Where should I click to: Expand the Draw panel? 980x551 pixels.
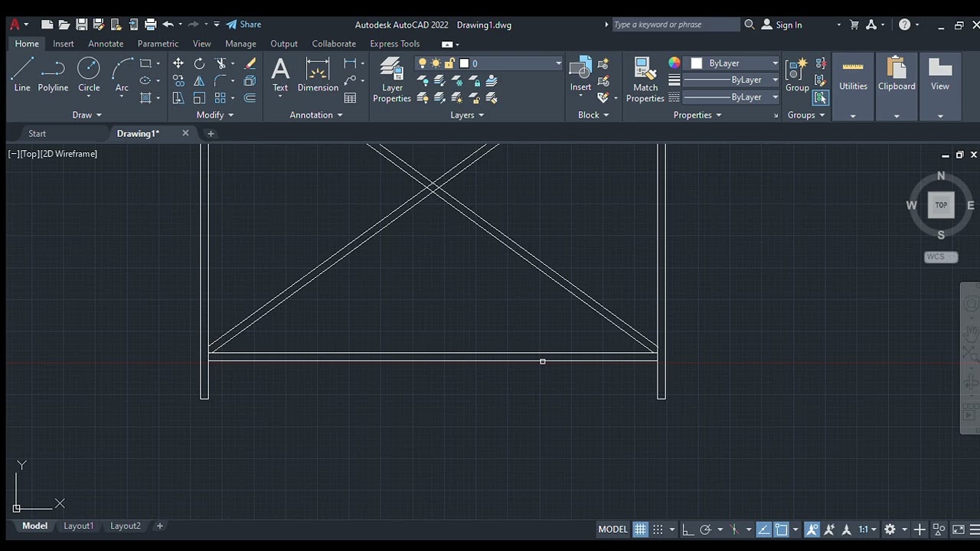(x=87, y=115)
